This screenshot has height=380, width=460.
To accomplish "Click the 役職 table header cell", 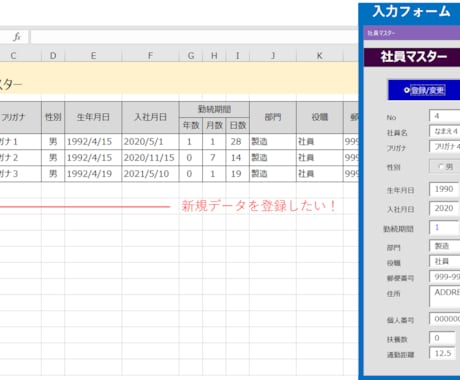I will coord(319,117).
